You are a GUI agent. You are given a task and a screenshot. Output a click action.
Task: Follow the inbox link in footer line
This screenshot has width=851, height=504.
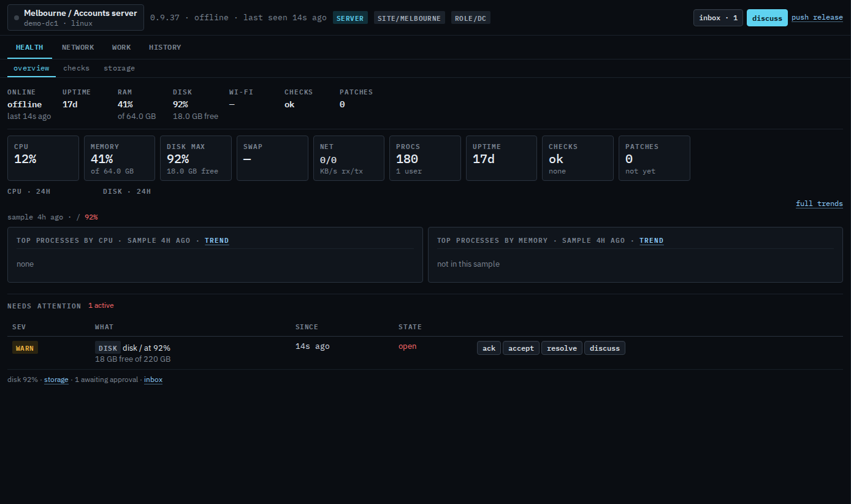[153, 380]
